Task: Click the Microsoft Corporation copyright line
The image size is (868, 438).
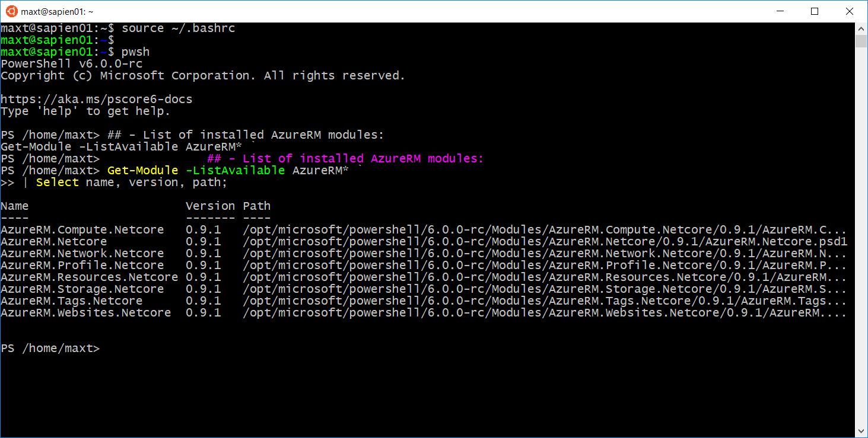Action: 203,76
